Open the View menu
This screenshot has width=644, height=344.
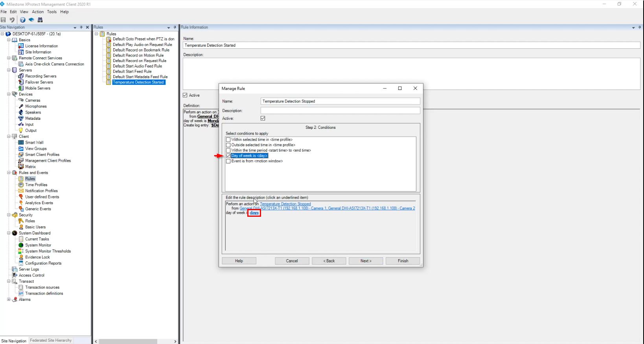(x=24, y=12)
